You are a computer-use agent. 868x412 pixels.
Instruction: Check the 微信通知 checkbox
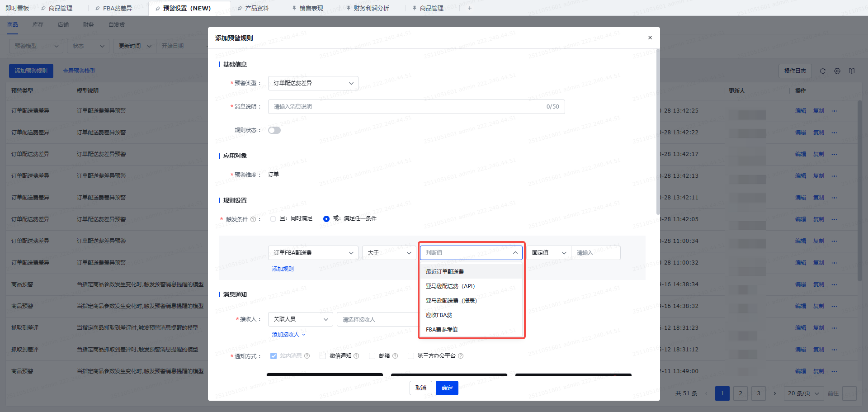tap(323, 356)
